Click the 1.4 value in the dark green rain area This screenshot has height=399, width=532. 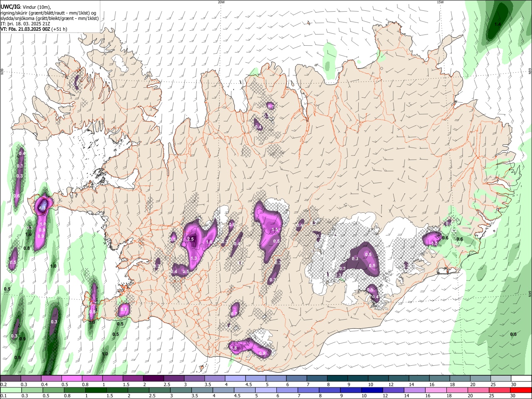[497, 24]
